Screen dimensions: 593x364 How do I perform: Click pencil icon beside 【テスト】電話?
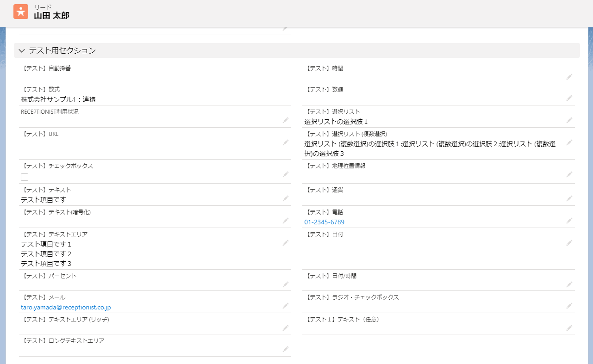tap(569, 221)
